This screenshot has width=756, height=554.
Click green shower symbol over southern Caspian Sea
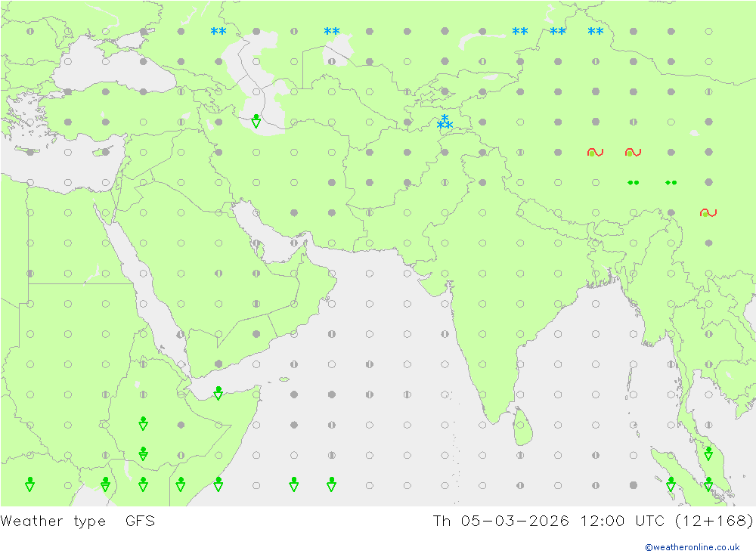256,121
